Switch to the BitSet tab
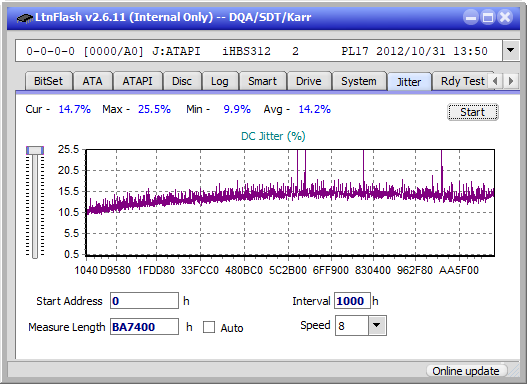Image resolution: width=527 pixels, height=384 pixels. pos(48,81)
